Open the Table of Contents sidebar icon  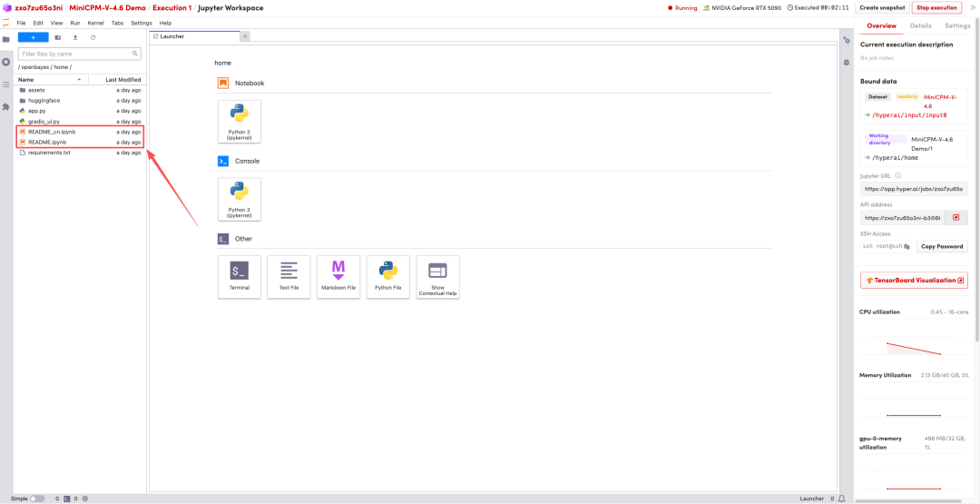click(6, 84)
